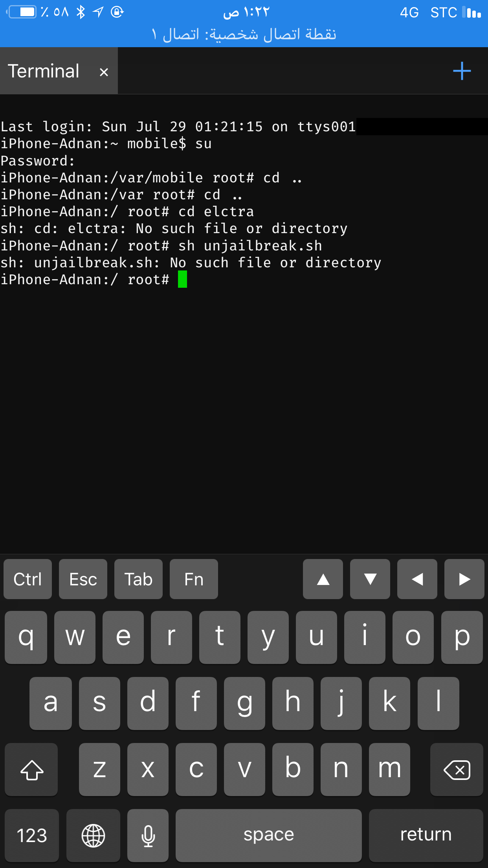Viewport: 488px width, 868px height.
Task: Tap the space bar
Action: (x=269, y=835)
